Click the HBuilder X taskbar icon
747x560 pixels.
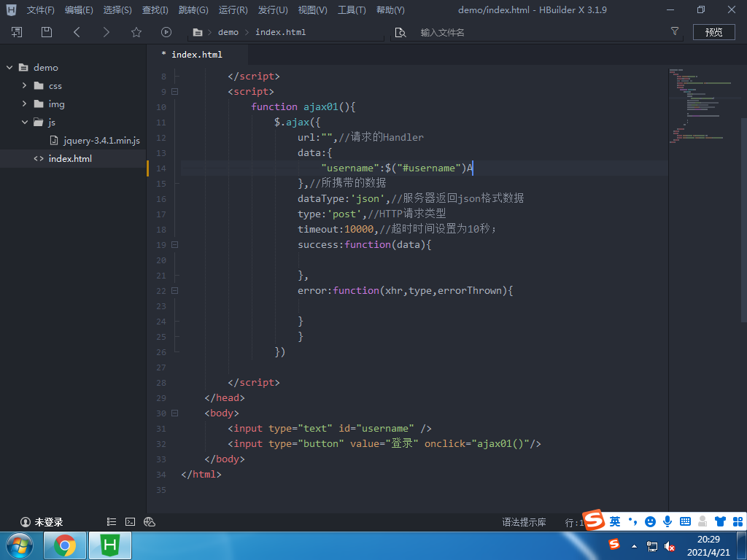point(110,545)
